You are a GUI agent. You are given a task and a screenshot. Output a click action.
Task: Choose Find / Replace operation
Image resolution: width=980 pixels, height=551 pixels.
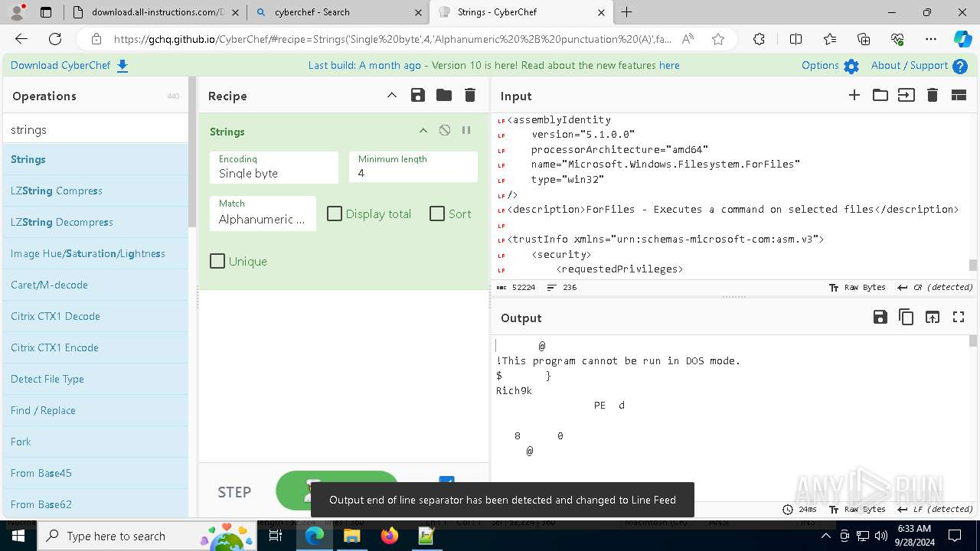[x=96, y=410]
